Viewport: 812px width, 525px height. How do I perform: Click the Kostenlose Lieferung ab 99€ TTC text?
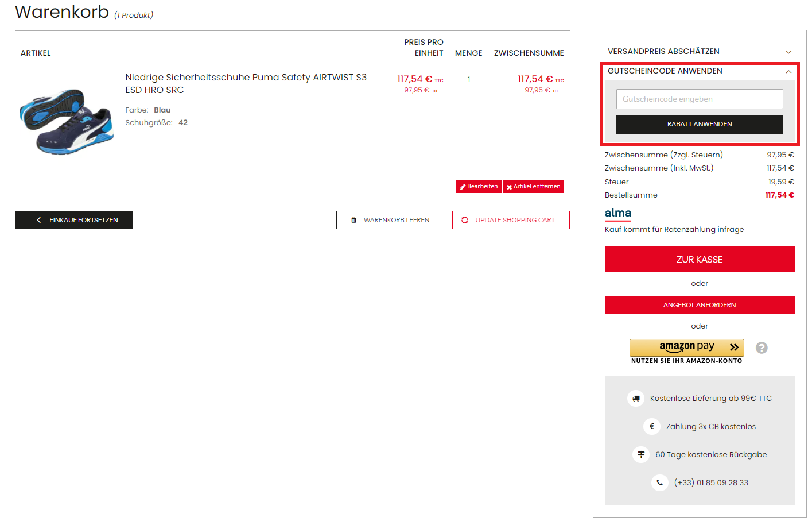pos(711,398)
